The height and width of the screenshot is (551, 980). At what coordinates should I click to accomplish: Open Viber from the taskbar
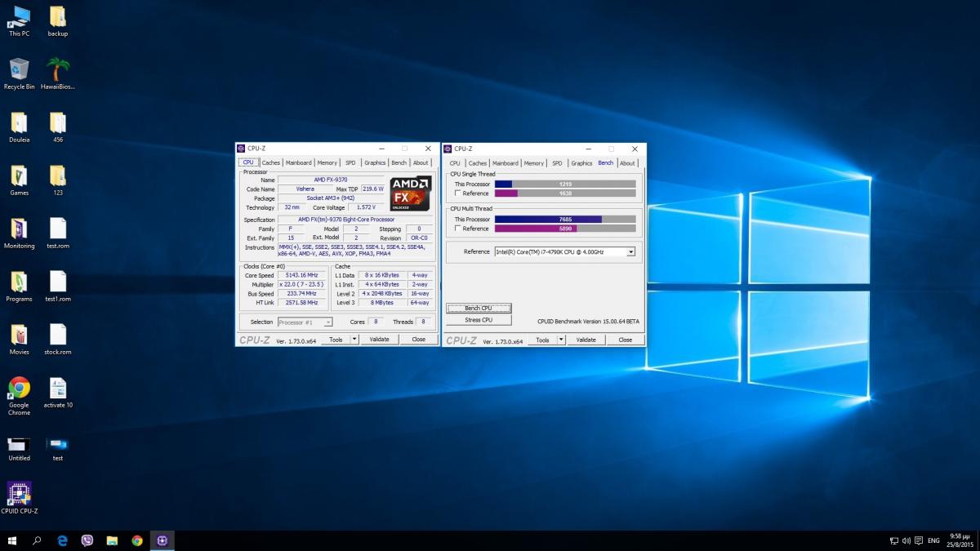coord(87,540)
